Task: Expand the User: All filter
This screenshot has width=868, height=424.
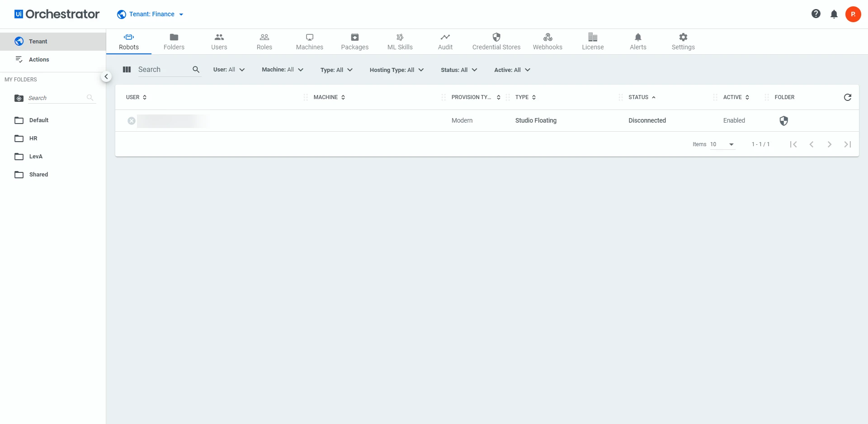Action: [229, 70]
